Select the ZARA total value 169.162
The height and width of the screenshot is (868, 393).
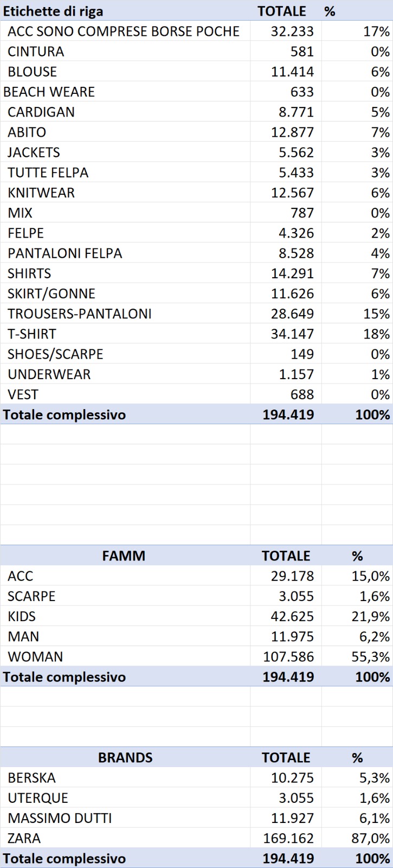tap(288, 838)
